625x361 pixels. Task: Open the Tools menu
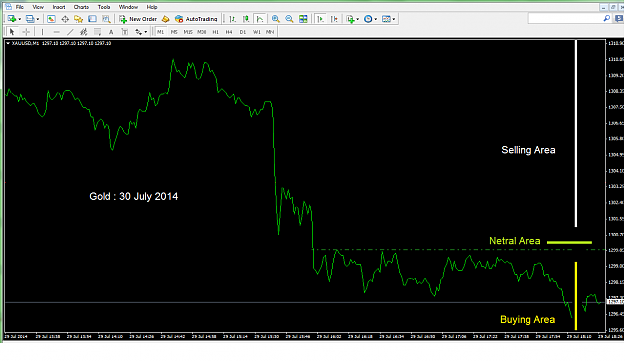pos(104,7)
